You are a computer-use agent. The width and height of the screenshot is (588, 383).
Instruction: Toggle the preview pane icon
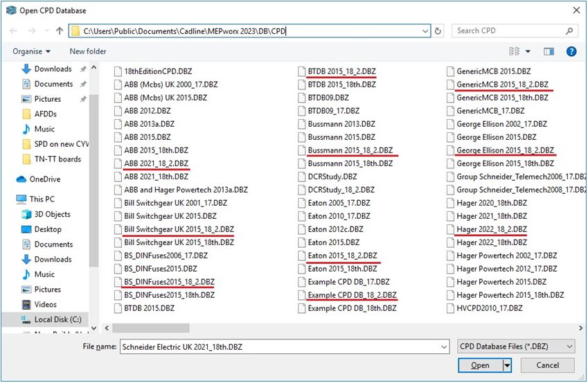pyautogui.click(x=549, y=51)
